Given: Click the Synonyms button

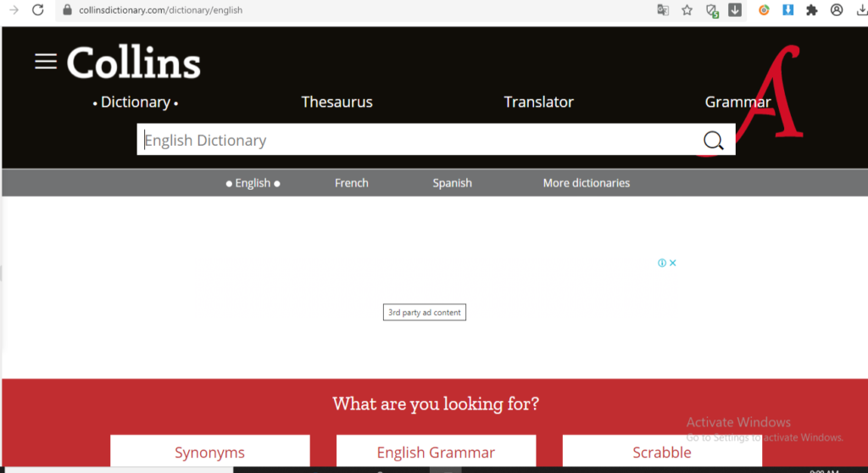Looking at the screenshot, I should tap(210, 452).
